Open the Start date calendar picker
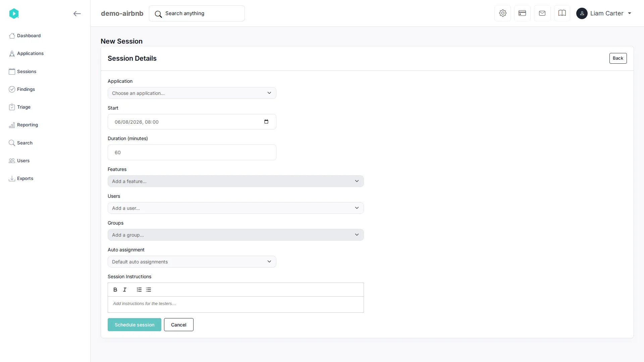This screenshot has width=644, height=362. coord(266,122)
